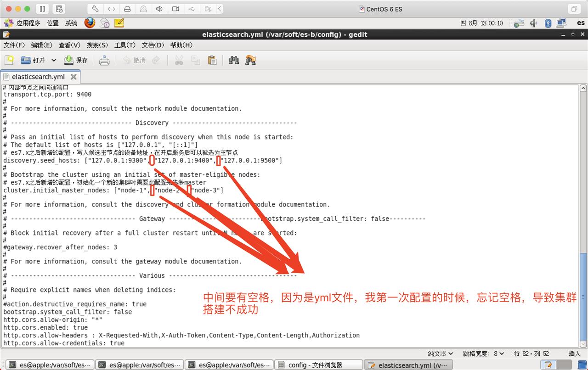
Task: Click the 撤消 undo button
Action: coord(134,60)
